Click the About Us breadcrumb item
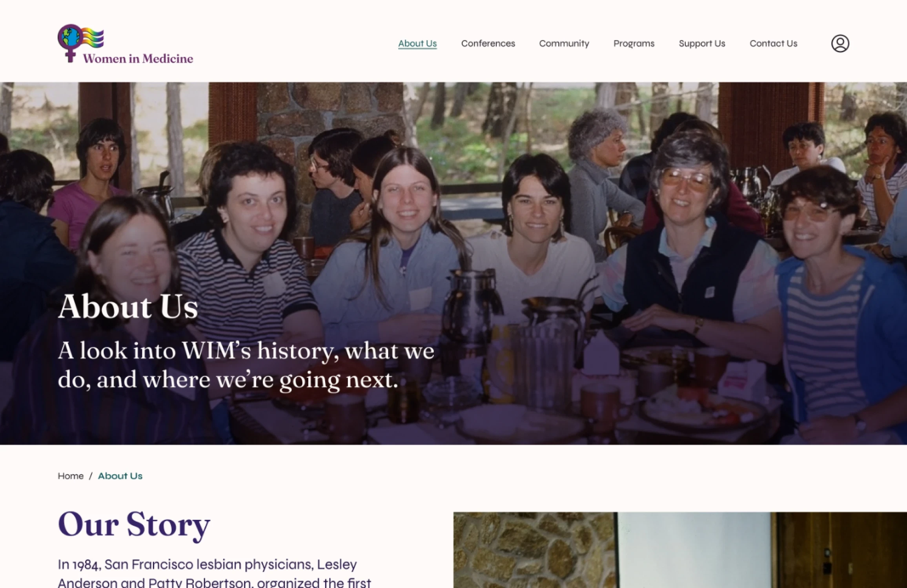Viewport: 907px width, 588px height. pyautogui.click(x=120, y=476)
